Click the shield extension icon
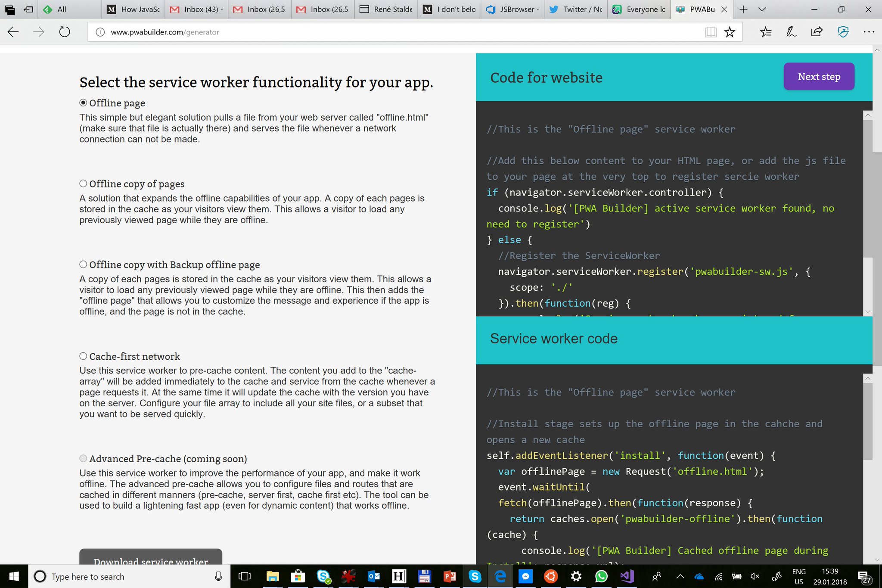 click(843, 32)
